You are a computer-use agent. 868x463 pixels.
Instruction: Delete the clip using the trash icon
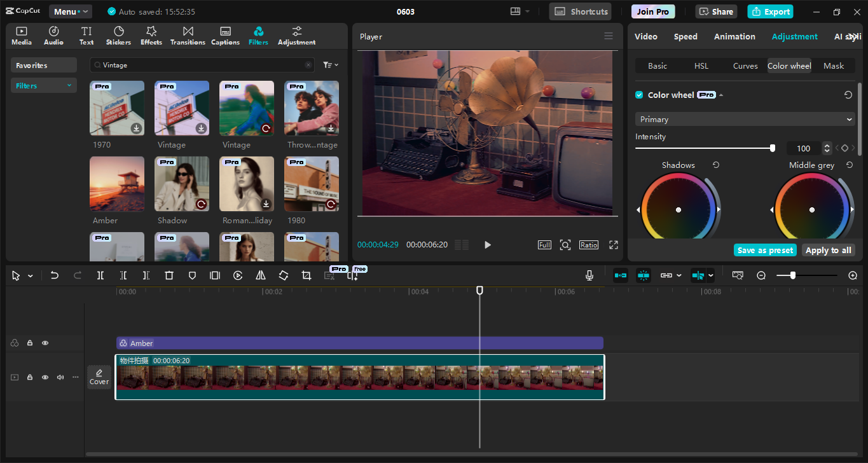169,275
